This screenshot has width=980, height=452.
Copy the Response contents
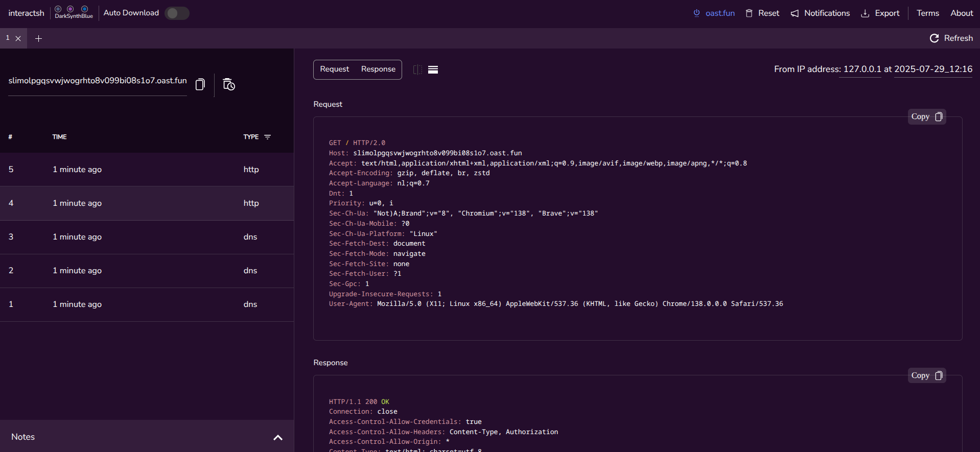click(x=927, y=375)
